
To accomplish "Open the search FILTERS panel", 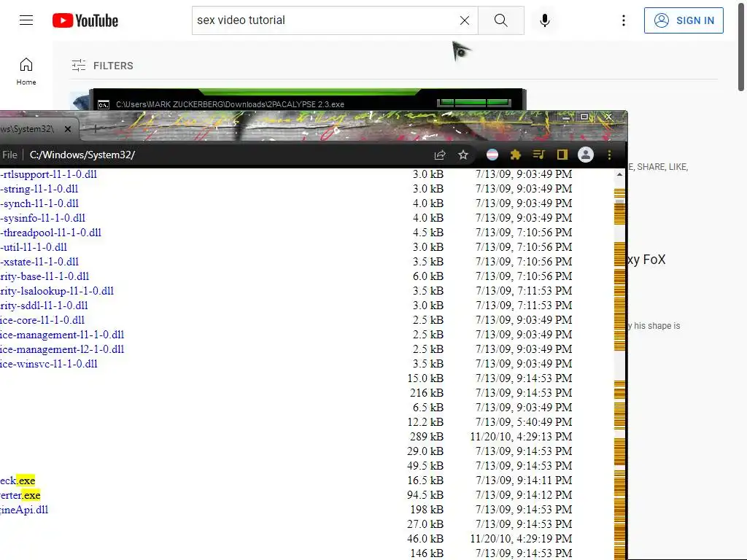I will 102,66.
